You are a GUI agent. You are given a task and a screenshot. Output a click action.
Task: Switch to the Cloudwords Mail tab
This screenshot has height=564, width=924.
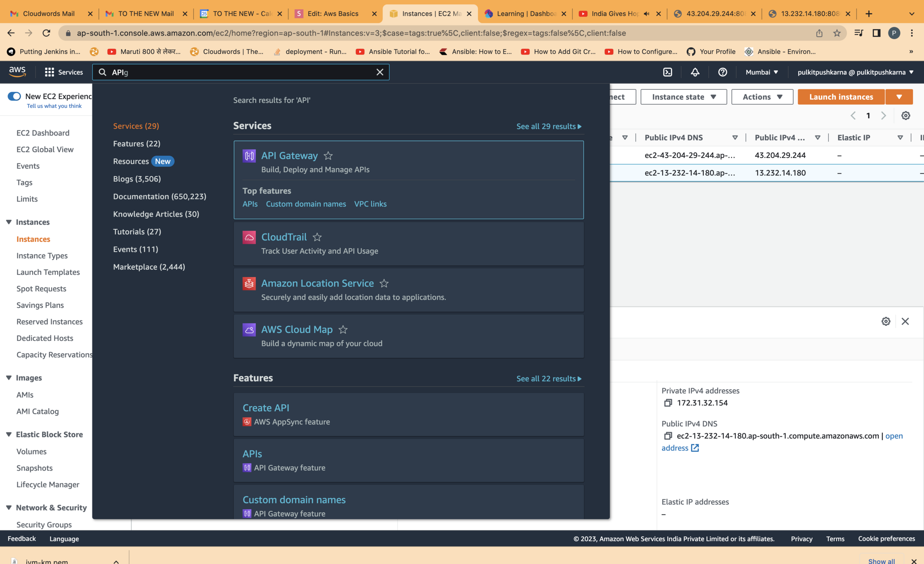[x=48, y=13]
